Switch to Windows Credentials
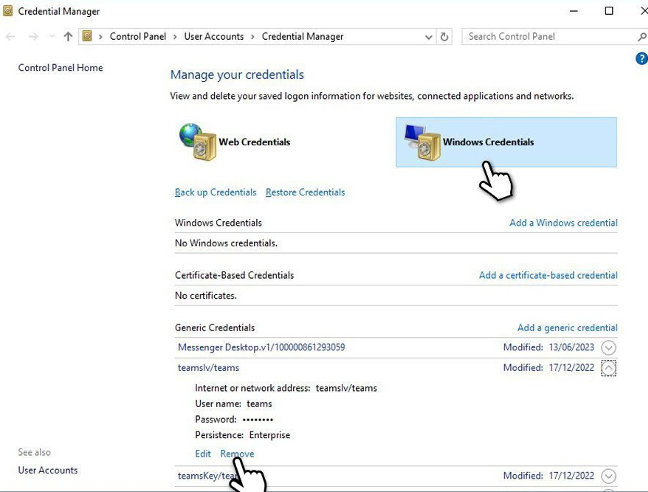Viewport: 648px width, 492px height. coord(506,142)
